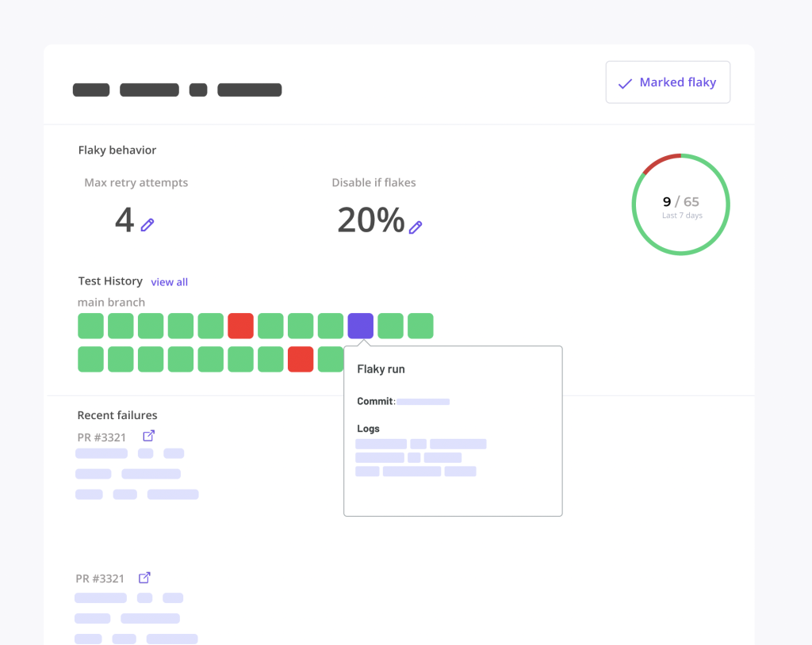Select the first green run in bottom history row
Viewport: 812px width, 645px height.
[x=90, y=359]
